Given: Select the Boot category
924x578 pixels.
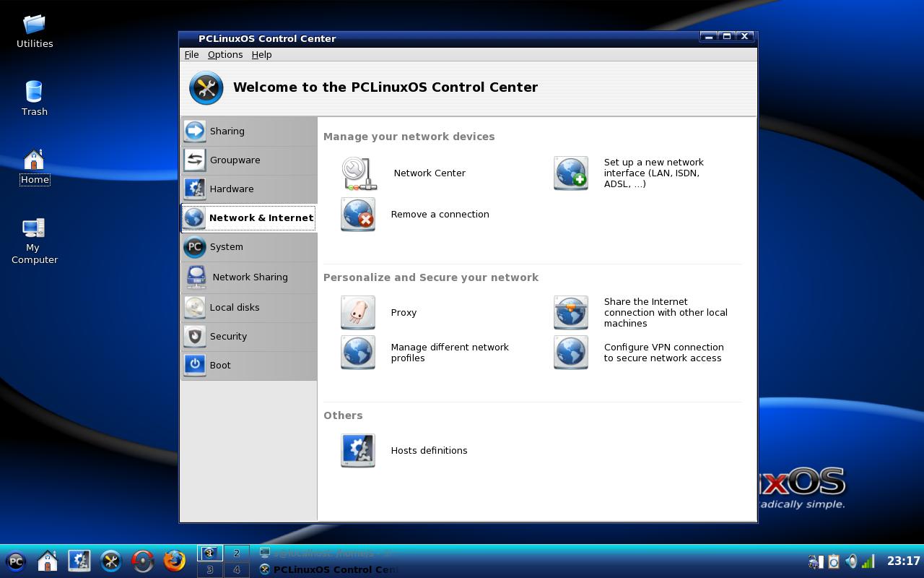Looking at the screenshot, I should pos(248,365).
